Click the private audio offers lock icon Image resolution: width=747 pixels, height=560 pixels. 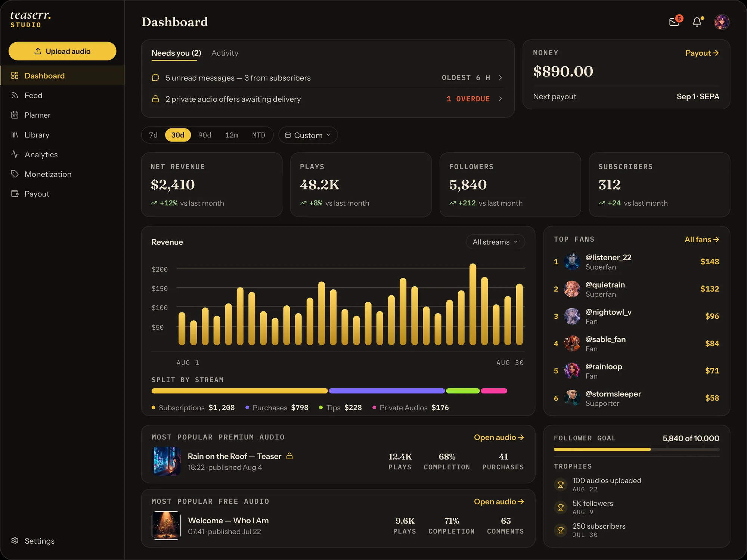pos(155,99)
